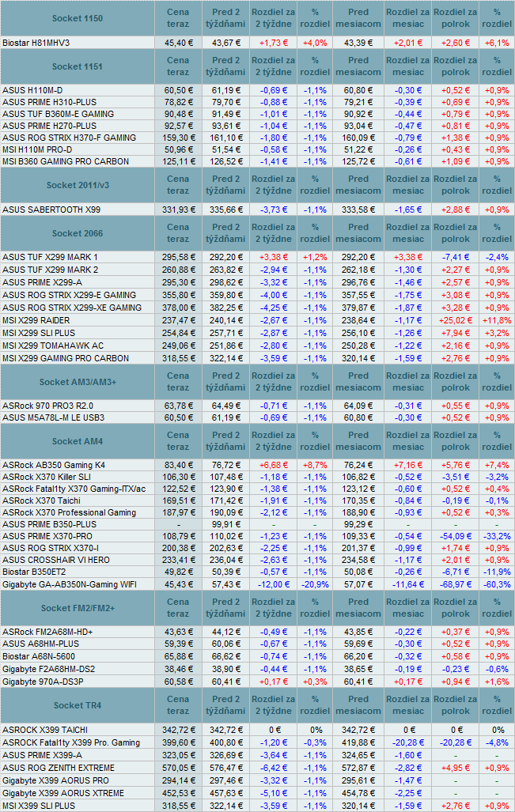Viewport: 515px width, 812px height.
Task: Click the Socket AM4 section header
Action: (x=77, y=441)
